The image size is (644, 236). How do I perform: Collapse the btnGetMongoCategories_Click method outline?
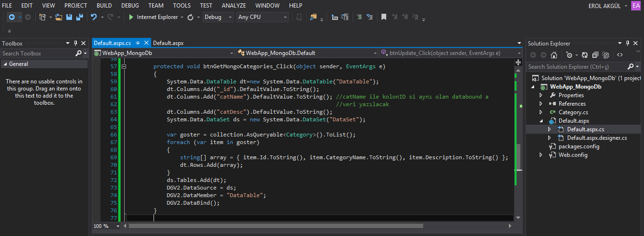pyautogui.click(x=124, y=67)
